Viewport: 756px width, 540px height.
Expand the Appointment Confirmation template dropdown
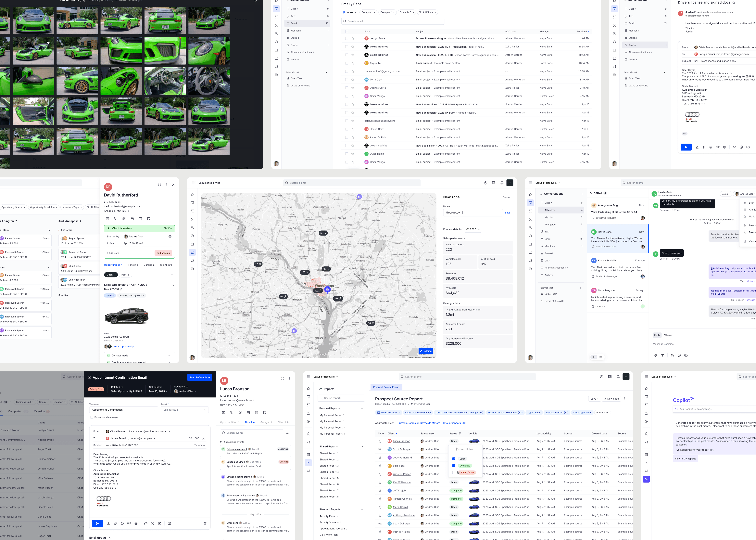click(x=123, y=410)
